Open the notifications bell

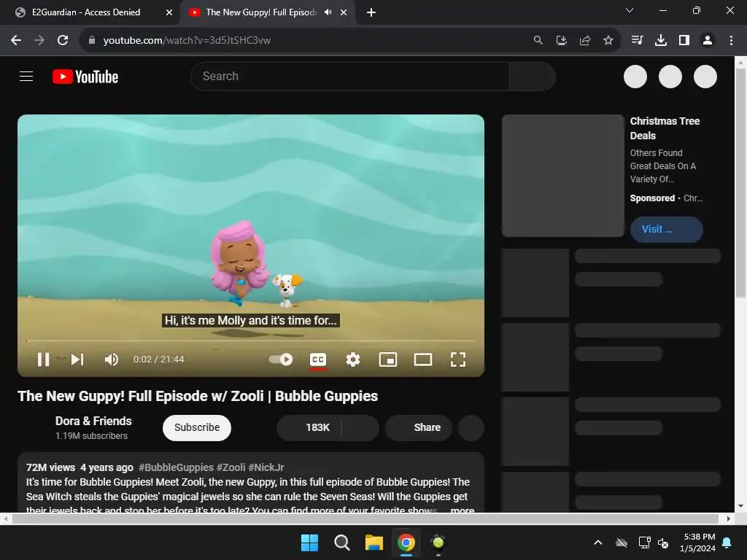tap(727, 542)
